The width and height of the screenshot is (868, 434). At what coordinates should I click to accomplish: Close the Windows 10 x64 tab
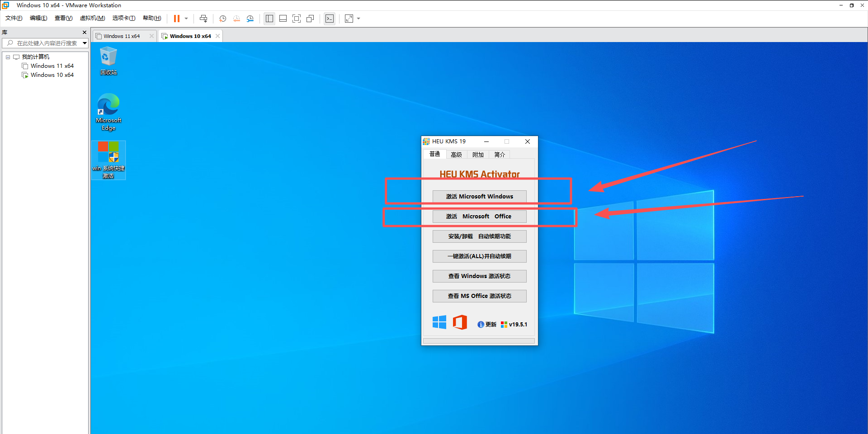(x=217, y=36)
